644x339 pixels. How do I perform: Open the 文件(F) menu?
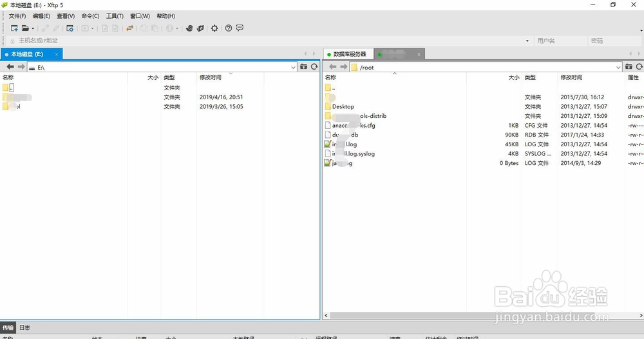[x=17, y=16]
